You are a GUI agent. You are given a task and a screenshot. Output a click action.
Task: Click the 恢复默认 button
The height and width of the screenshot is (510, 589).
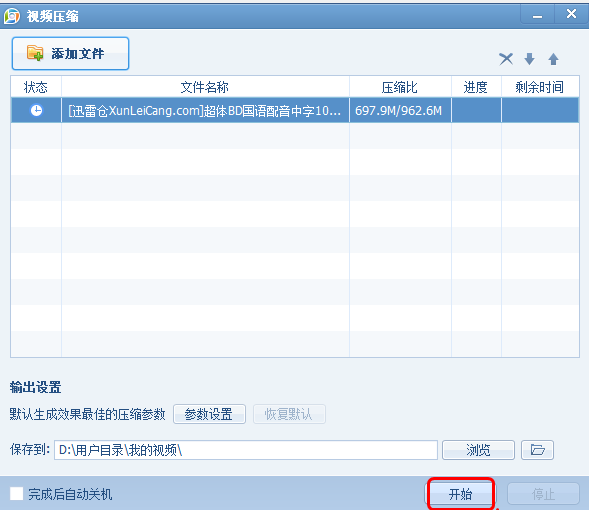click(x=289, y=414)
